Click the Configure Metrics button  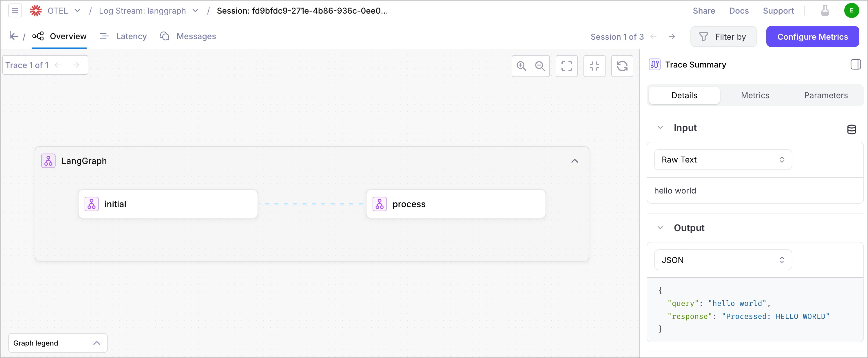(812, 37)
